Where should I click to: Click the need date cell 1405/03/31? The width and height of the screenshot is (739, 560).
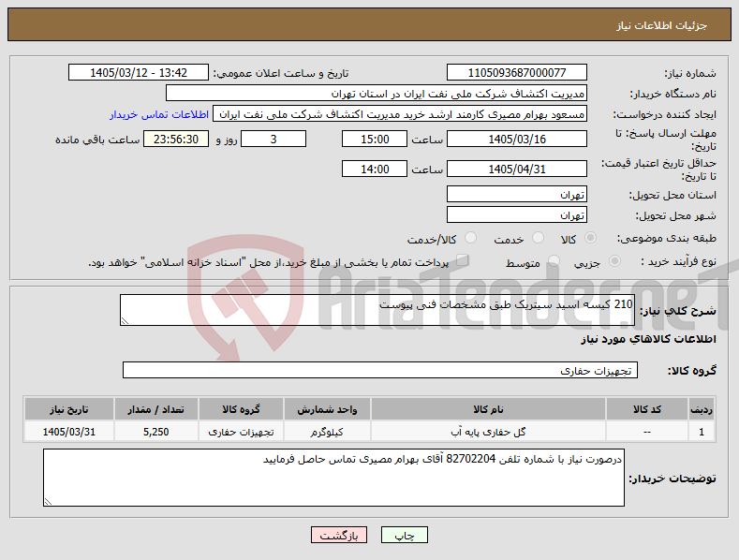(68, 432)
